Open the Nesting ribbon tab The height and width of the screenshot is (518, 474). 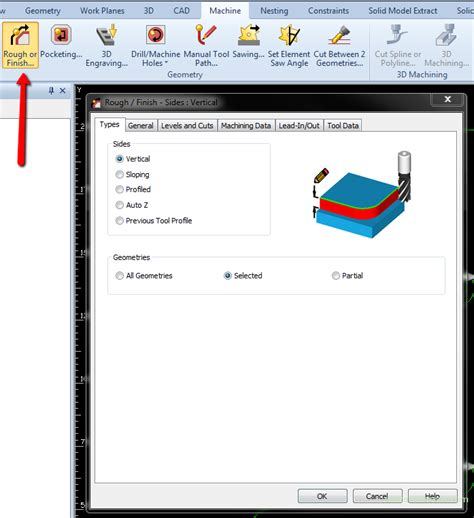click(274, 11)
